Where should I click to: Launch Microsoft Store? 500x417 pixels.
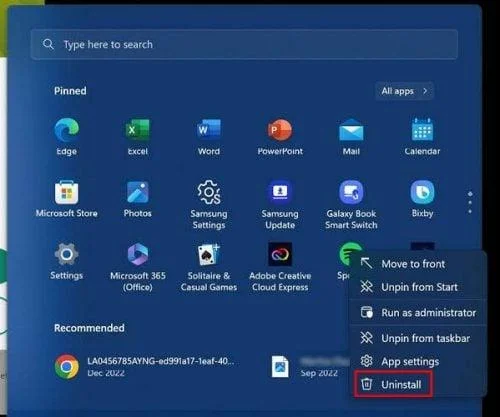click(67, 199)
